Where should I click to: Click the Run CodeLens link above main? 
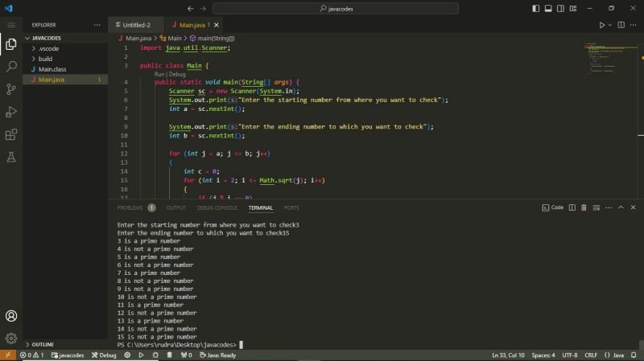click(x=159, y=74)
